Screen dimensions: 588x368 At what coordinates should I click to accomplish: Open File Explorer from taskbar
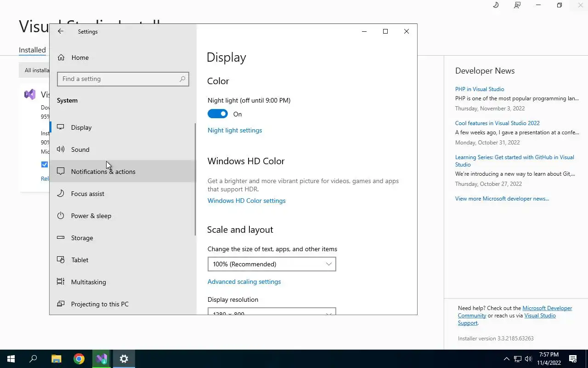[x=56, y=359]
